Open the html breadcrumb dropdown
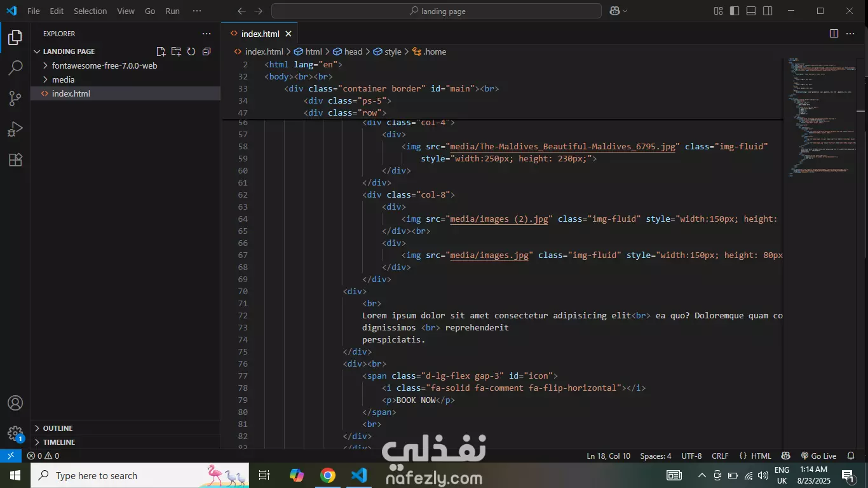This screenshot has height=488, width=868. (308, 51)
